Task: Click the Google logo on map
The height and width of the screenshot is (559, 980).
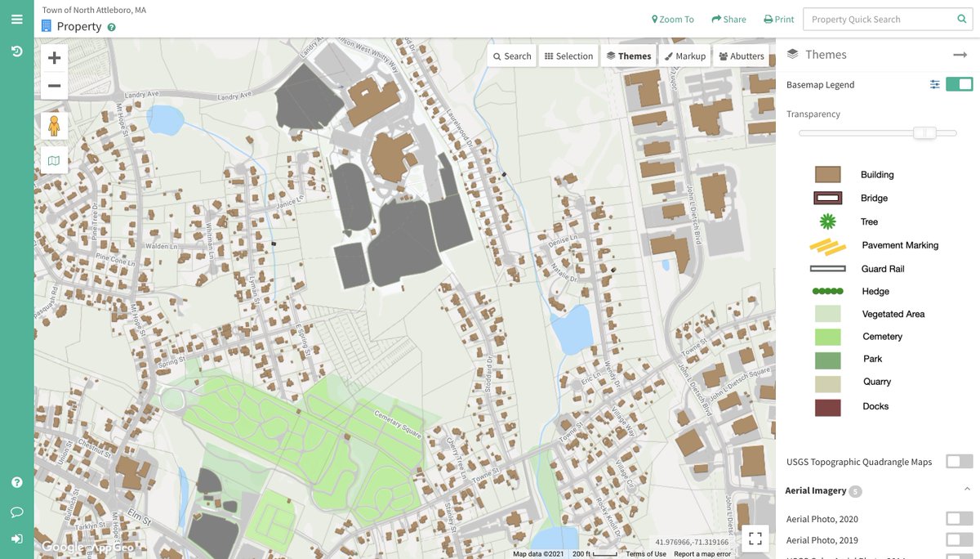Action: tap(64, 547)
